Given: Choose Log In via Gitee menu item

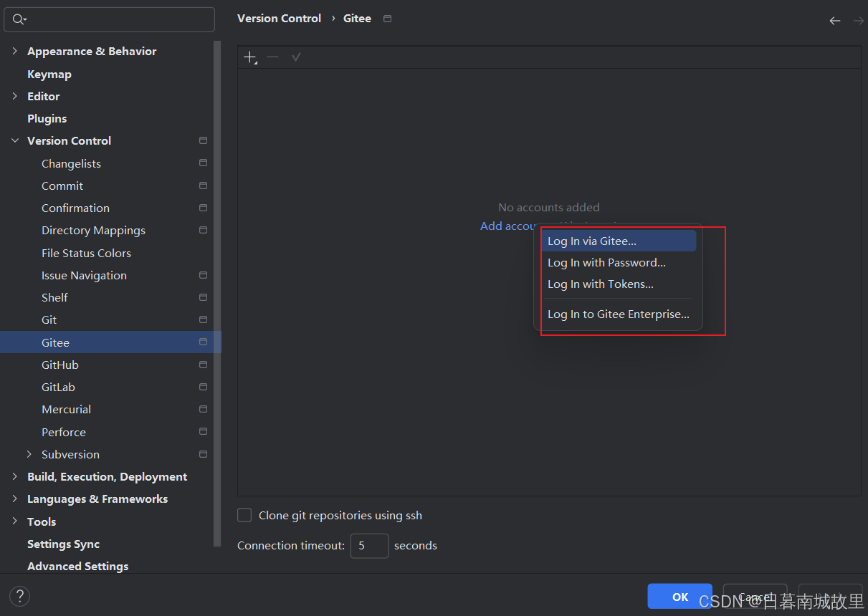Looking at the screenshot, I should click(x=618, y=241).
